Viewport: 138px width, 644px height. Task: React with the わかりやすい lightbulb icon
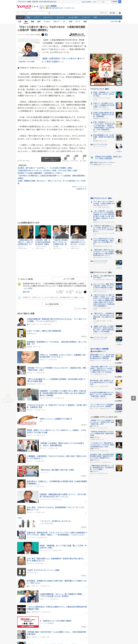pos(75,159)
